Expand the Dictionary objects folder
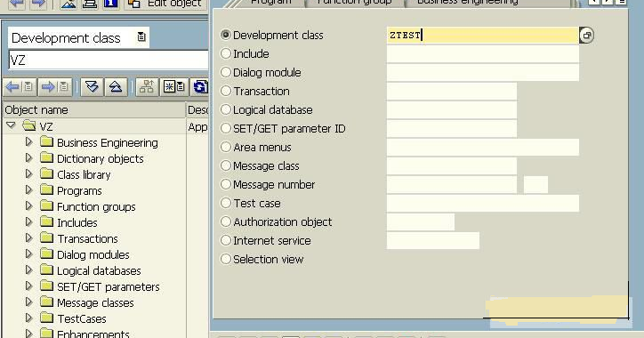This screenshot has height=338, width=644. pyautogui.click(x=28, y=157)
